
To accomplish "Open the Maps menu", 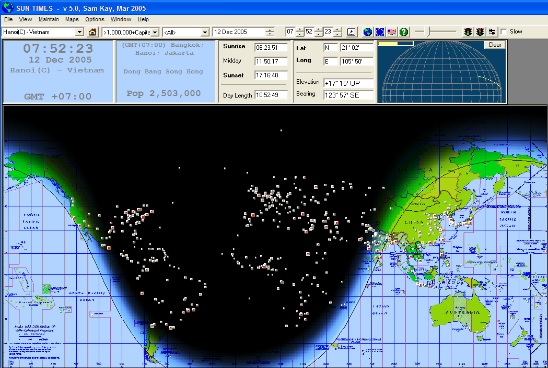I will pos(72,19).
